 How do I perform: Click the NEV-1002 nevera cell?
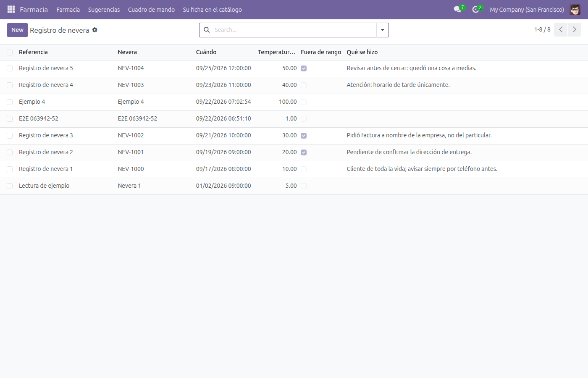click(x=131, y=135)
